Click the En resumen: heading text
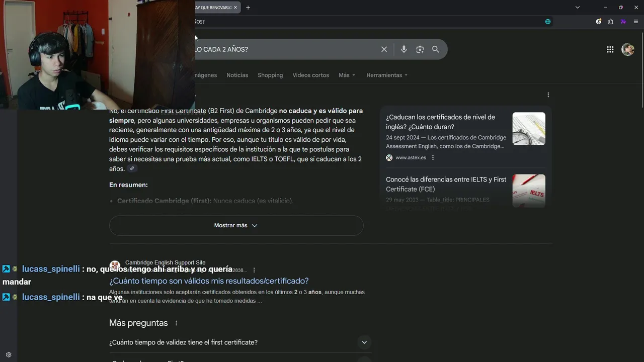 pyautogui.click(x=128, y=185)
